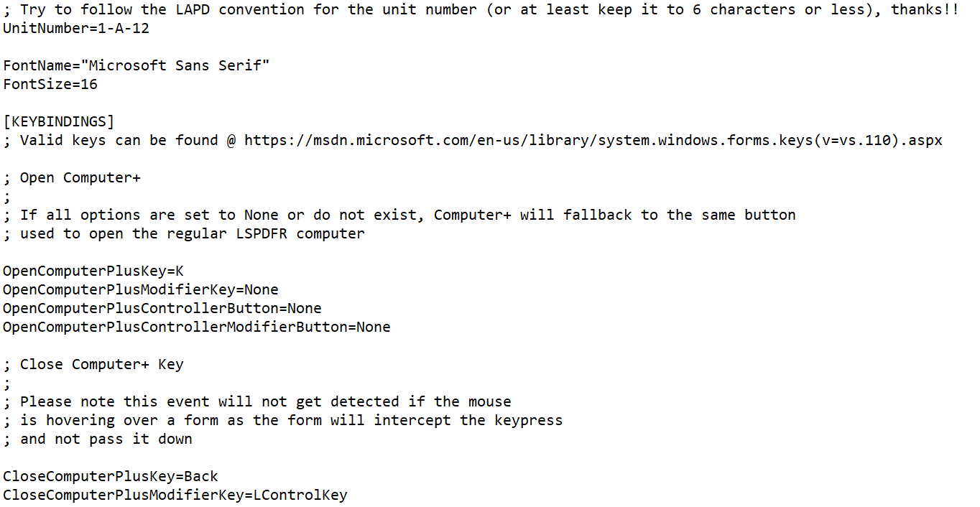Click the "used to open the regular LSPDFR computer" line
The image size is (980, 507).
(x=192, y=233)
